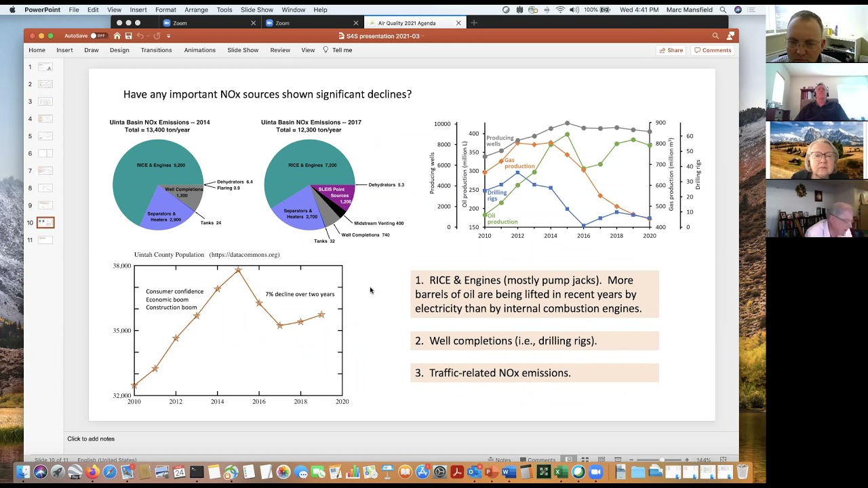
Task: Open Photos app in the Dock
Action: tap(283, 472)
